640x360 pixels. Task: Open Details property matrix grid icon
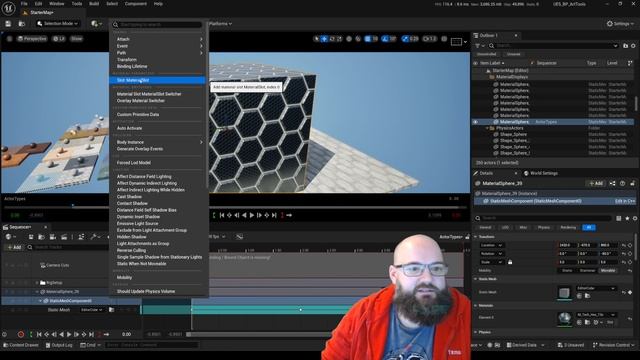click(x=619, y=218)
